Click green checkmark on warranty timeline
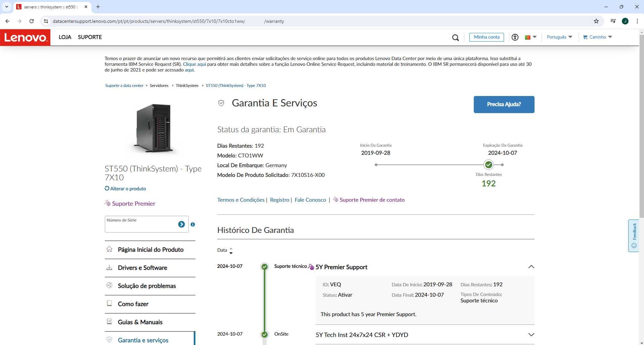The height and width of the screenshot is (345, 644). [x=489, y=165]
